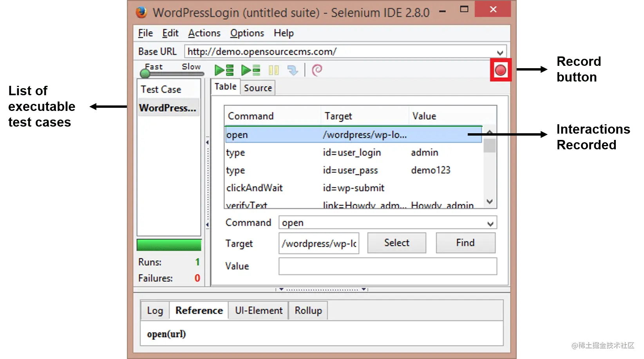Click the Rollup spiral icon
Viewport: 644px width, 359px height.
coord(317,70)
